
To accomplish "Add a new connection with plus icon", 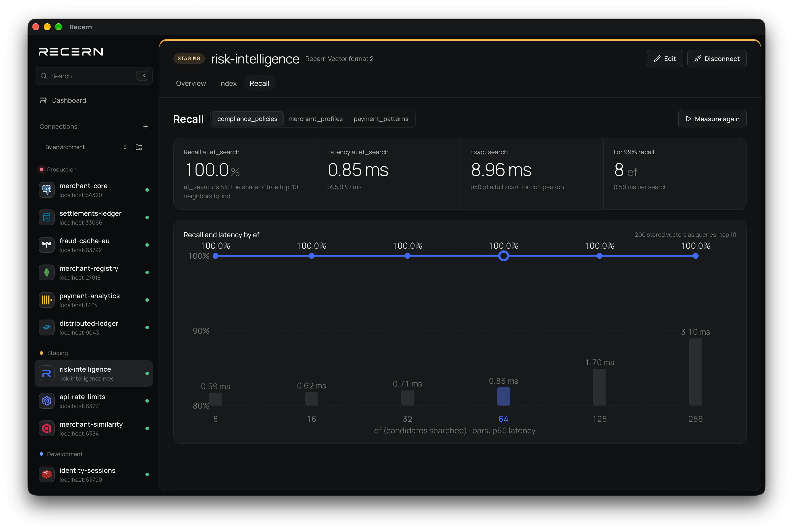I will click(146, 126).
